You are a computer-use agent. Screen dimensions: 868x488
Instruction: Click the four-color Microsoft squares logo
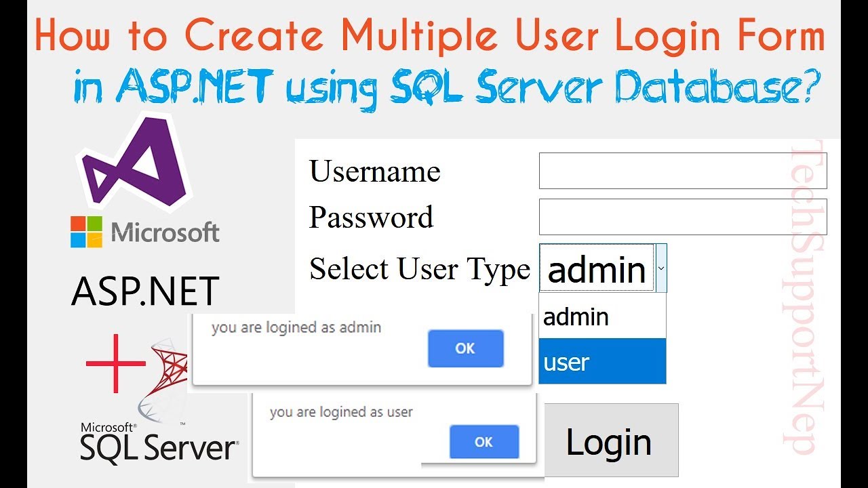[x=86, y=232]
